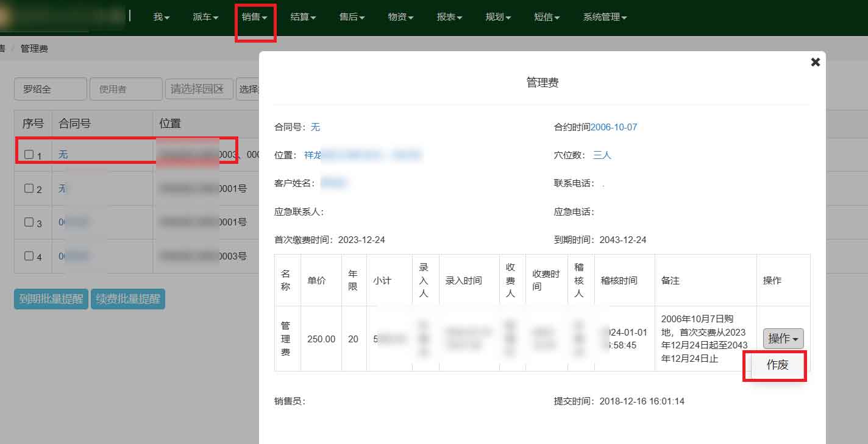Open the 物资 menu
Viewport: 868px width, 444px height.
pyautogui.click(x=399, y=17)
